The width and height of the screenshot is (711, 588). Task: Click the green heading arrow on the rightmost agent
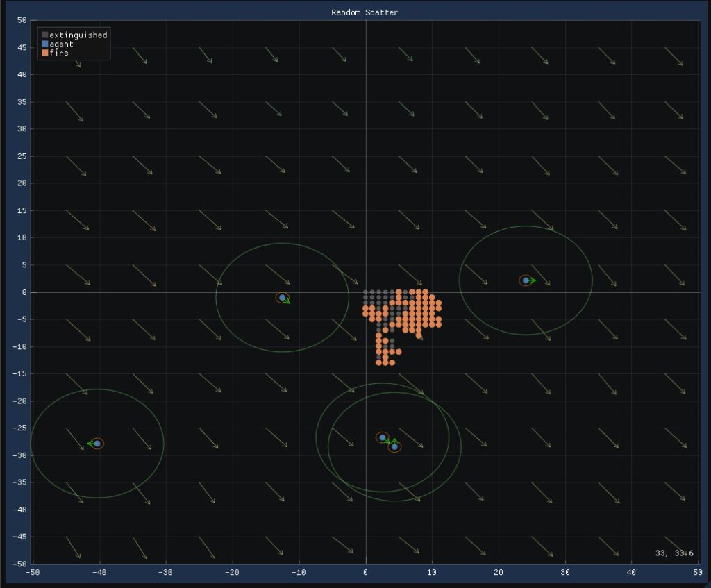(x=533, y=280)
